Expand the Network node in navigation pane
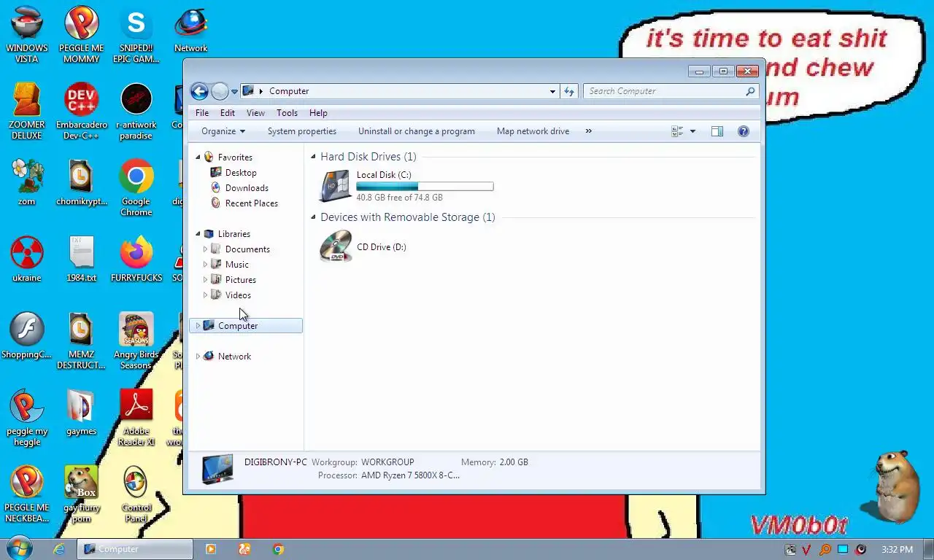934x560 pixels. click(198, 357)
